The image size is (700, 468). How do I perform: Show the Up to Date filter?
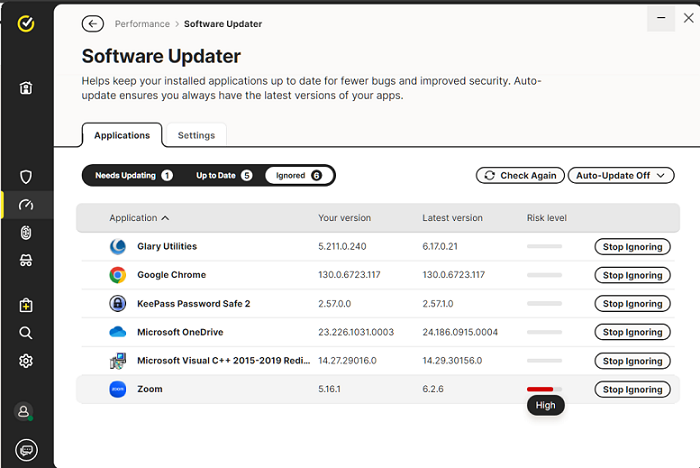(224, 175)
